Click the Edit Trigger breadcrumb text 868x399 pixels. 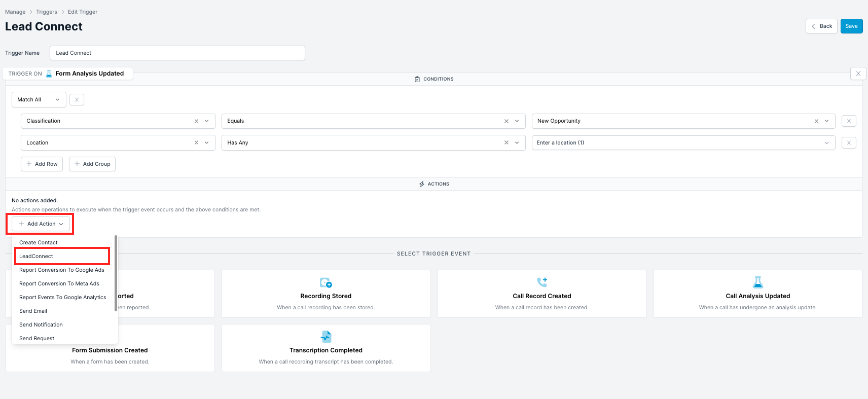tap(83, 12)
